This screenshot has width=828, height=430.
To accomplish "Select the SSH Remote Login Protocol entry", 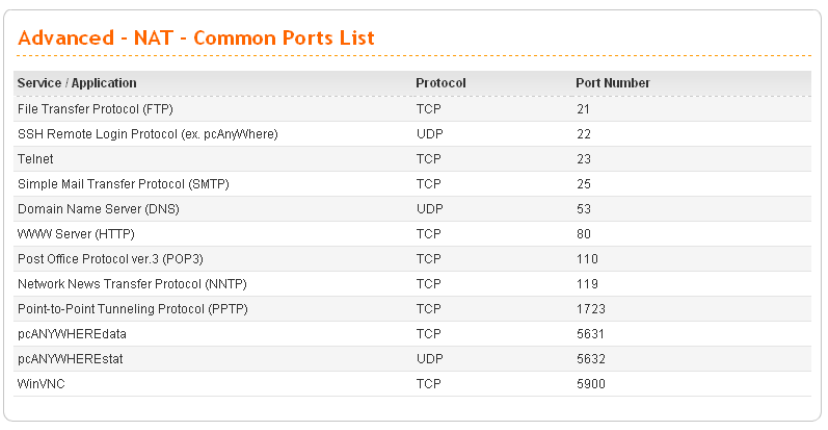I will point(147,133).
